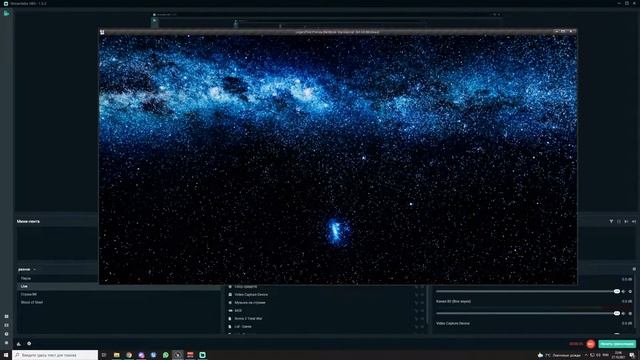Open File Explorer from taskbar
The height and width of the screenshot is (360, 640).
pos(117,355)
